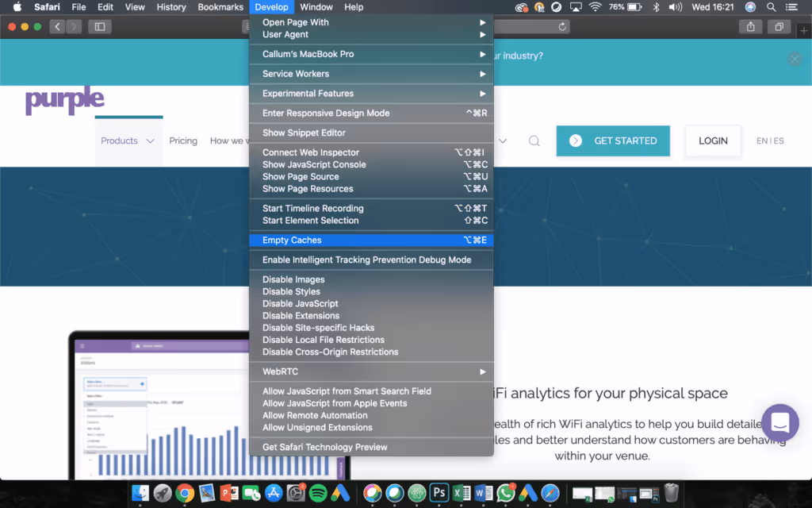Open the App Store from the Dock
This screenshot has height=508, width=812.
click(274, 492)
